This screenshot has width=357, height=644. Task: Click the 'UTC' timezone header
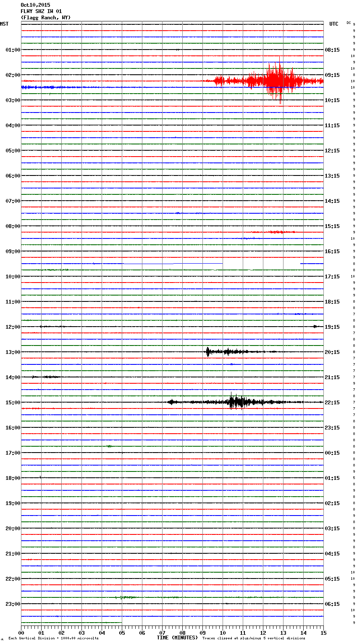click(334, 24)
